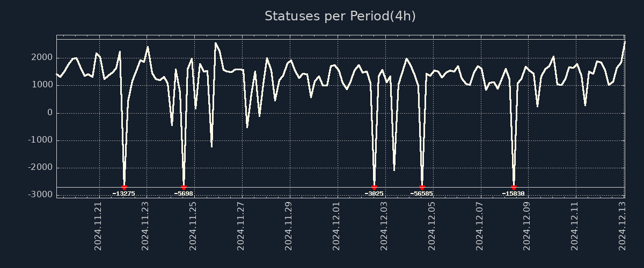The height and width of the screenshot is (268, 644).
Task: Click the 2024.12.09 x-axis date label
Action: coord(527,226)
